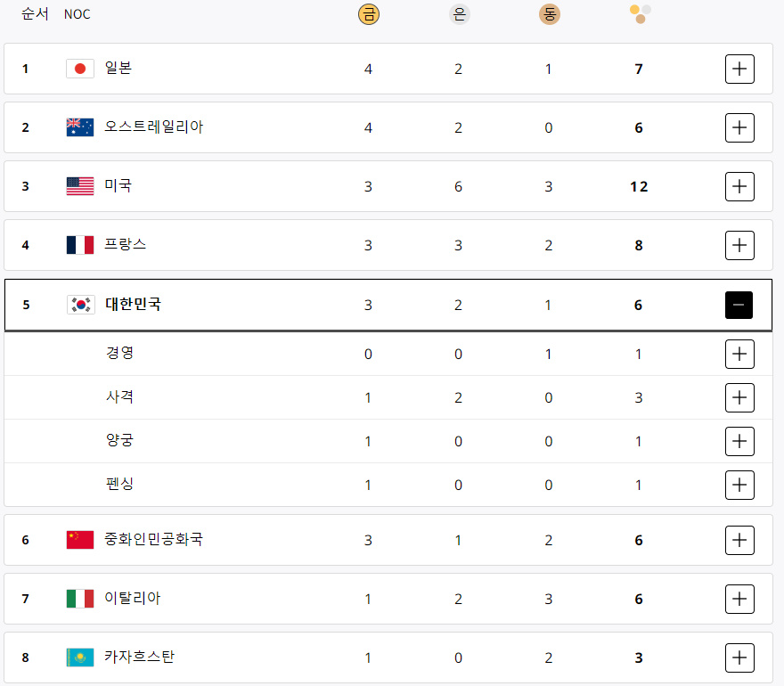
Task: Click the Australia flag icon
Action: click(80, 127)
